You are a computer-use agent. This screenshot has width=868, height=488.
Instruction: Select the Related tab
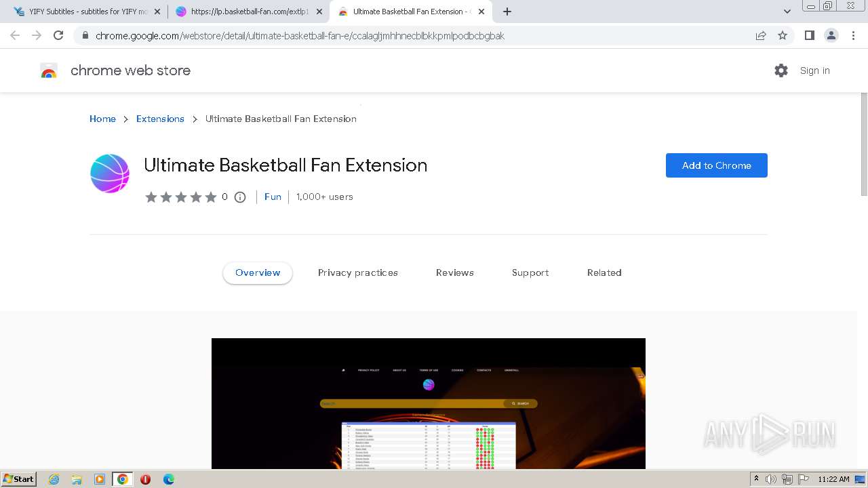pyautogui.click(x=604, y=272)
